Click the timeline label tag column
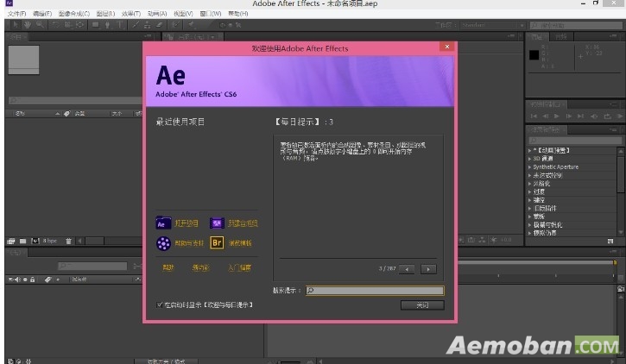Image resolution: width=626 pixels, height=364 pixels. 47,279
